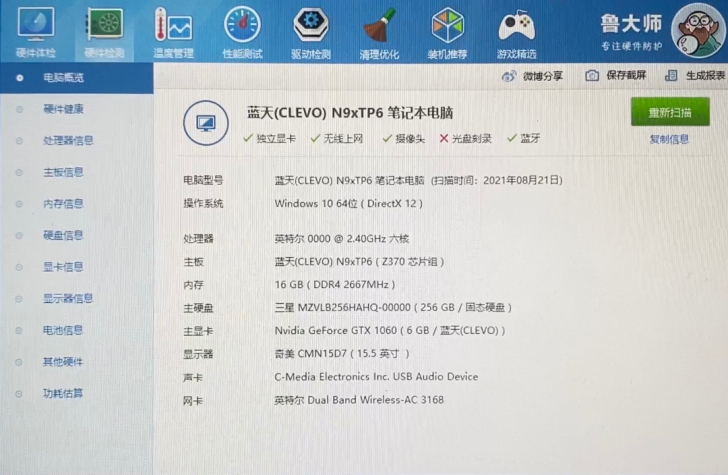This screenshot has width=728, height=475.
Task: Click the Weibo icon next to 微博分享
Action: 509,76
